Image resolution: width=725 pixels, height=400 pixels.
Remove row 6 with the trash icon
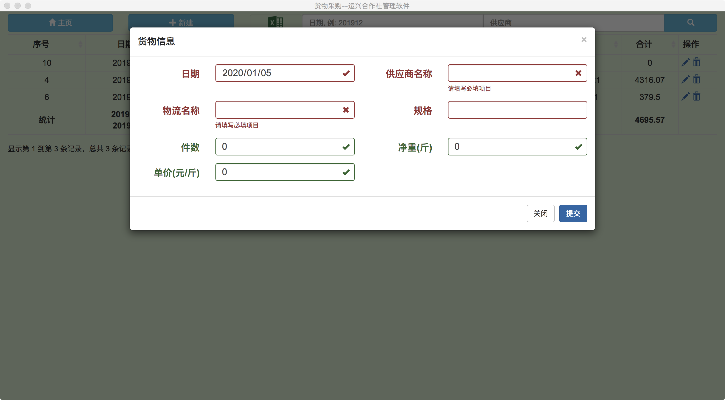pyautogui.click(x=697, y=96)
